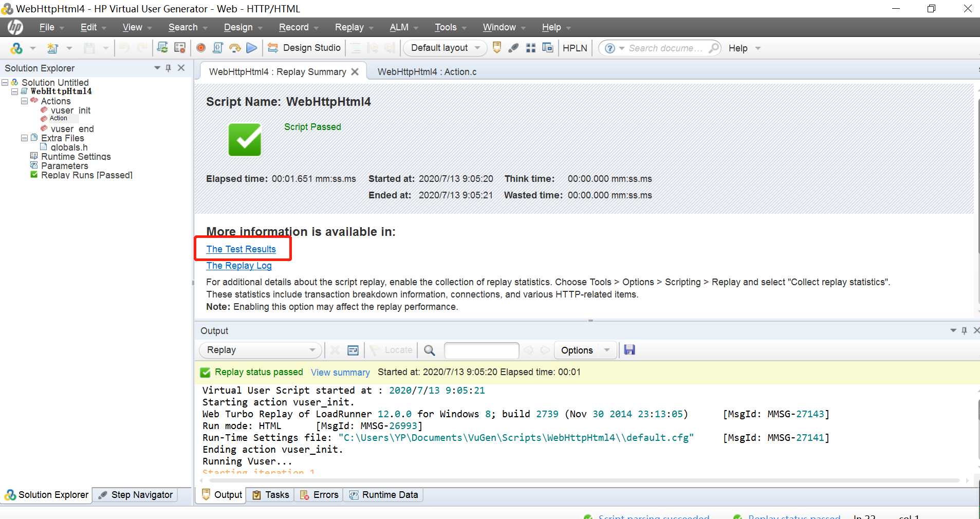The width and height of the screenshot is (980, 519).
Task: Open Design Studio from the toolbar
Action: coord(304,48)
